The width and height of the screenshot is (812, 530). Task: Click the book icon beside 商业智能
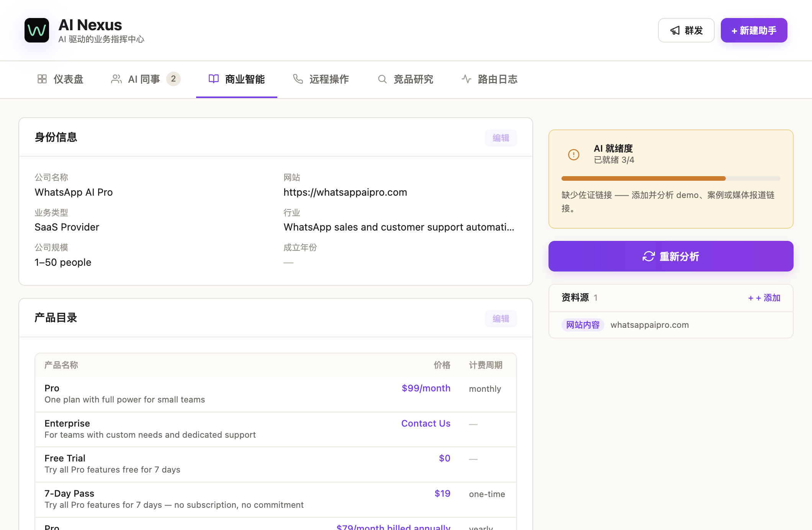[x=214, y=79]
